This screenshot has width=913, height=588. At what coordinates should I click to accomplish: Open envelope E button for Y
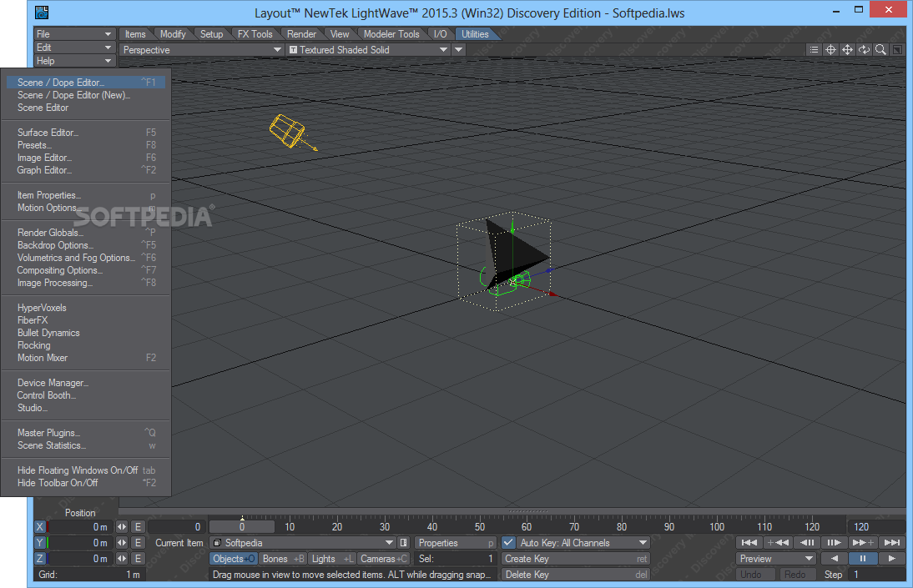[138, 543]
